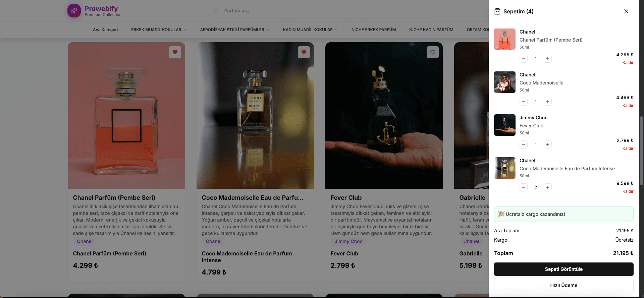Open AFRODİZYAK ETKİLİ PARFÜMLER dropdown menu
Image resolution: width=644 pixels, height=298 pixels.
pyautogui.click(x=234, y=30)
